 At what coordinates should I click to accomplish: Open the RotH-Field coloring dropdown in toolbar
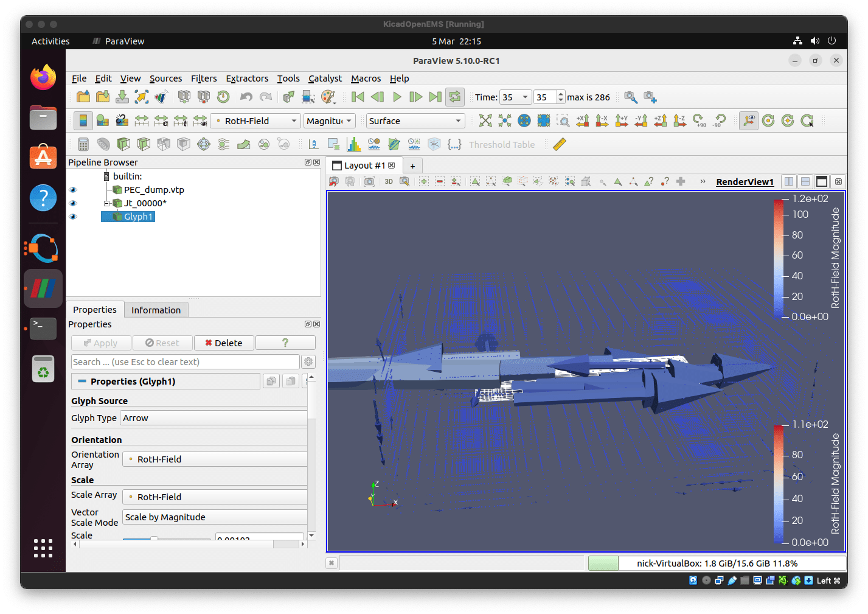coord(255,120)
